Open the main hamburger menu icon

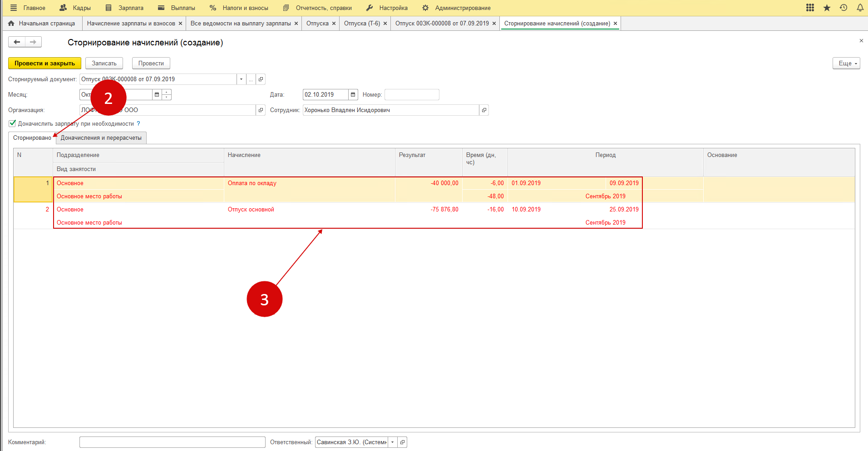pyautogui.click(x=14, y=8)
